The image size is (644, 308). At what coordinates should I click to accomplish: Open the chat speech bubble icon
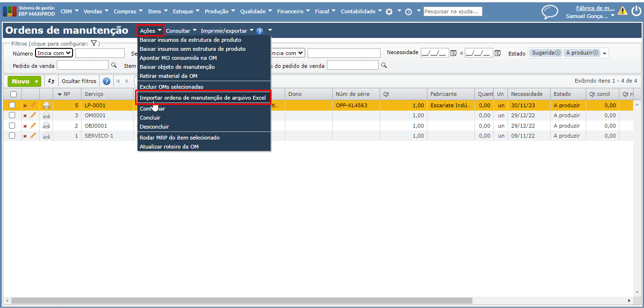550,12
